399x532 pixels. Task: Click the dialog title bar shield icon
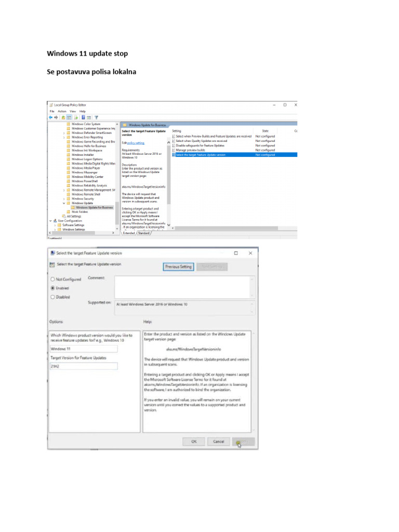point(52,253)
